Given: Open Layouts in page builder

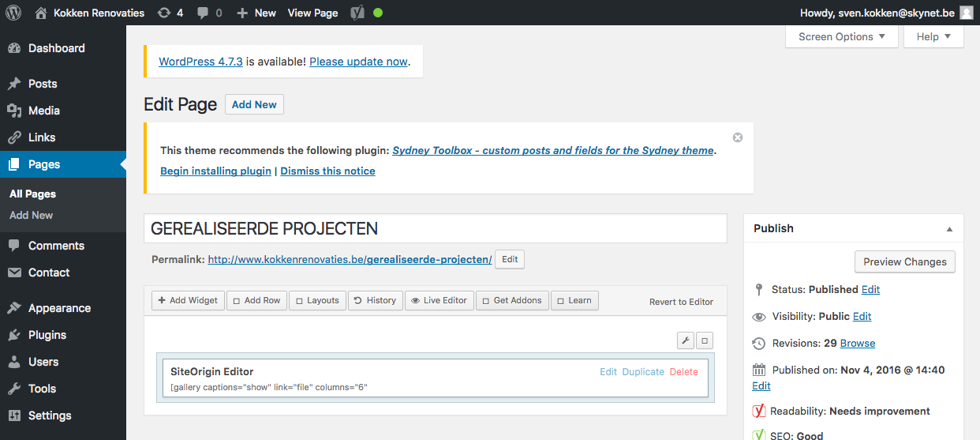Looking at the screenshot, I should (x=317, y=300).
